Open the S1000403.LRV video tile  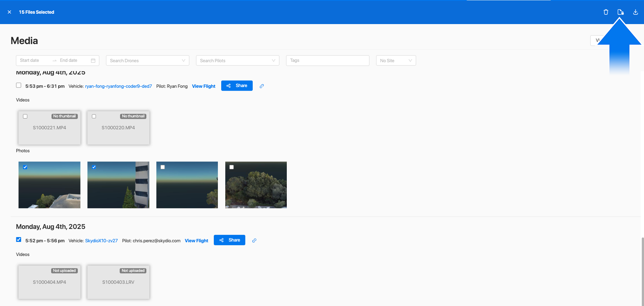click(x=118, y=282)
